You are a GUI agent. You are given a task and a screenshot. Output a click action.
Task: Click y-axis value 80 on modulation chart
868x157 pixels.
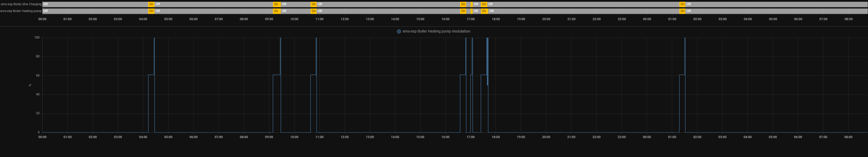tap(38, 56)
